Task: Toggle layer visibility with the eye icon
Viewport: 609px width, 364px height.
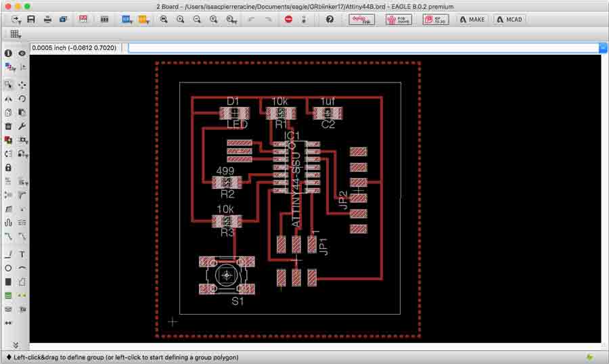Action: point(22,53)
